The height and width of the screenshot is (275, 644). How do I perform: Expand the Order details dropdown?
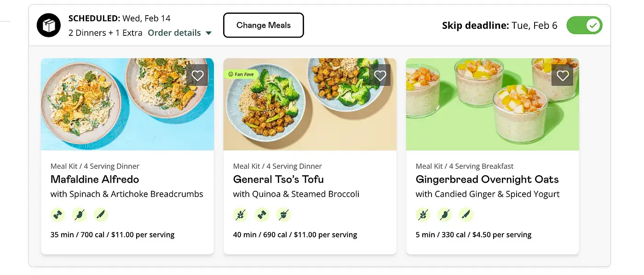click(179, 33)
